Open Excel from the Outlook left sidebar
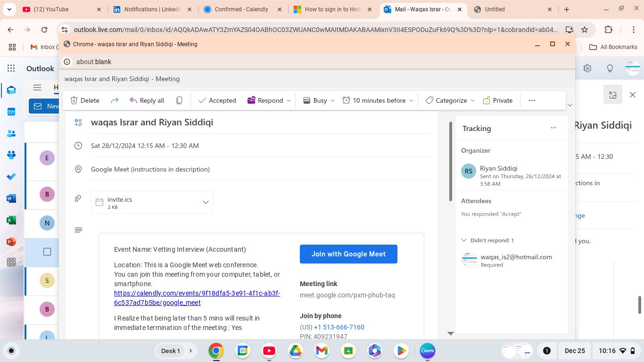 [11, 220]
